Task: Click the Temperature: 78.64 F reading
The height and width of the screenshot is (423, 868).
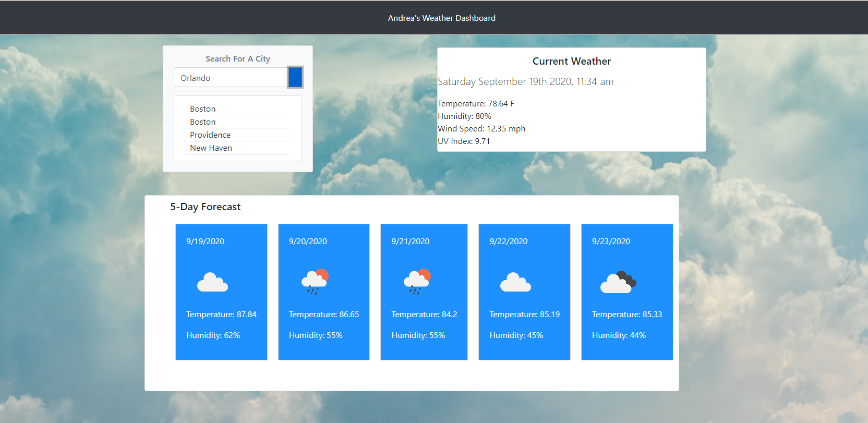Action: coord(476,103)
